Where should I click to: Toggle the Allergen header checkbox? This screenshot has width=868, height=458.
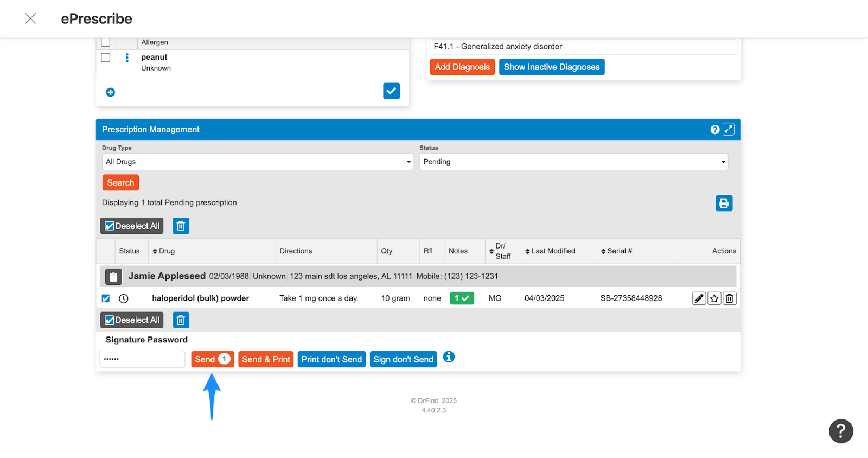[106, 42]
